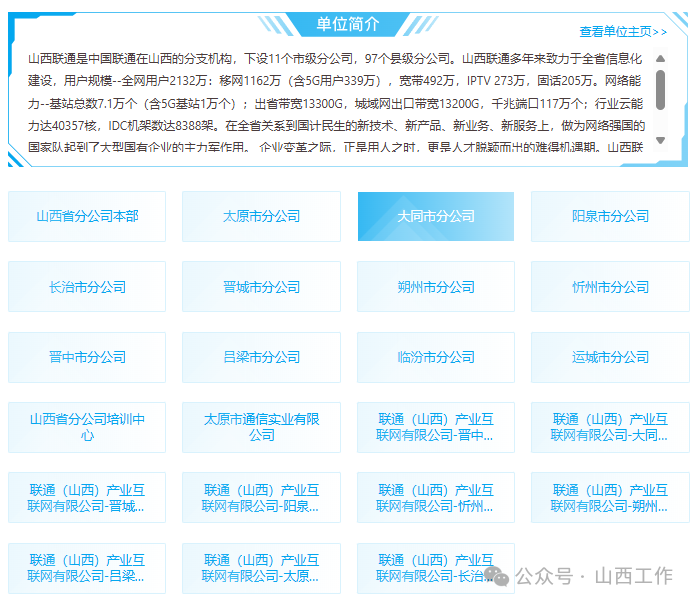Image resolution: width=695 pixels, height=604 pixels.
Task: Click intro line starting 力--基站总数7.1万个
Action: 335,104
